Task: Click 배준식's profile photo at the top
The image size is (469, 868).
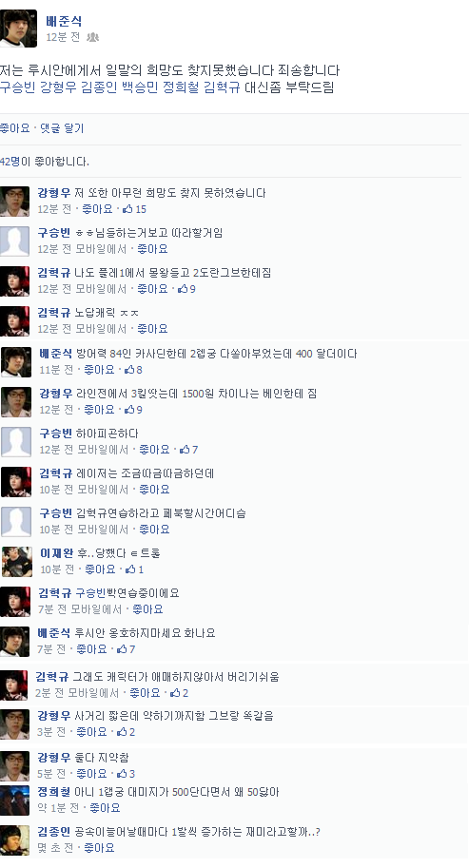Action: (18, 29)
